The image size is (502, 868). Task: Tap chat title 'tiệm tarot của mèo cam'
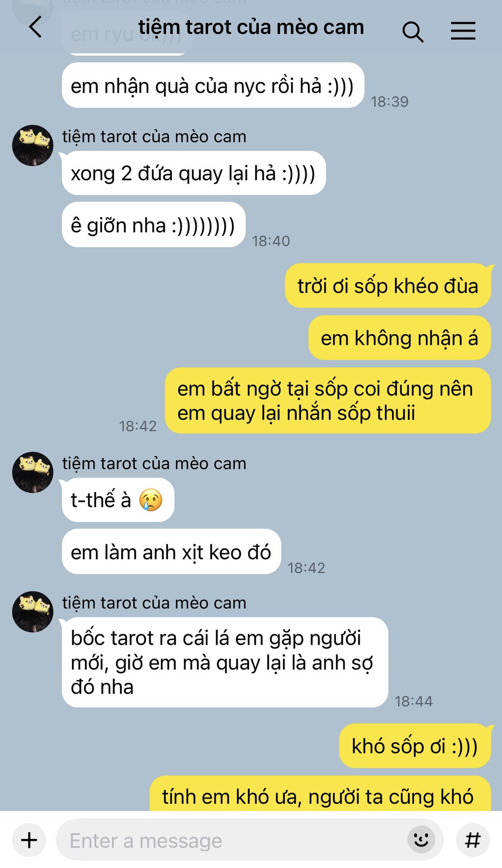tap(251, 27)
